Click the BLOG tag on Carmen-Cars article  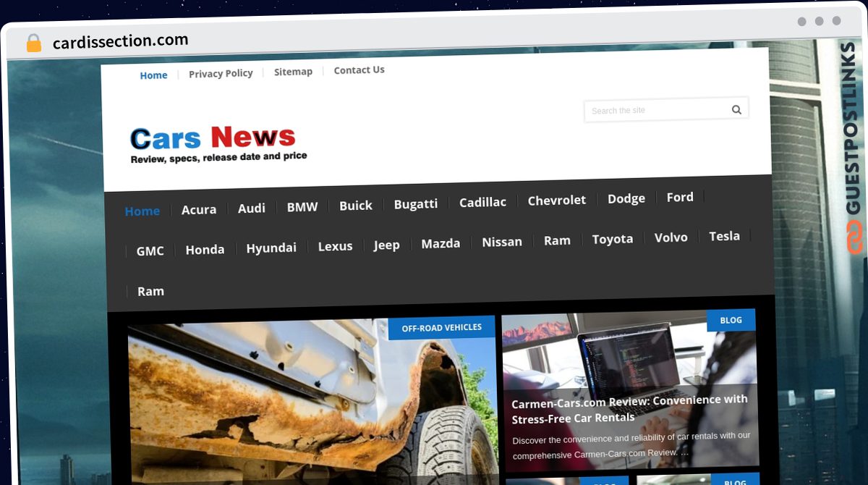point(731,320)
